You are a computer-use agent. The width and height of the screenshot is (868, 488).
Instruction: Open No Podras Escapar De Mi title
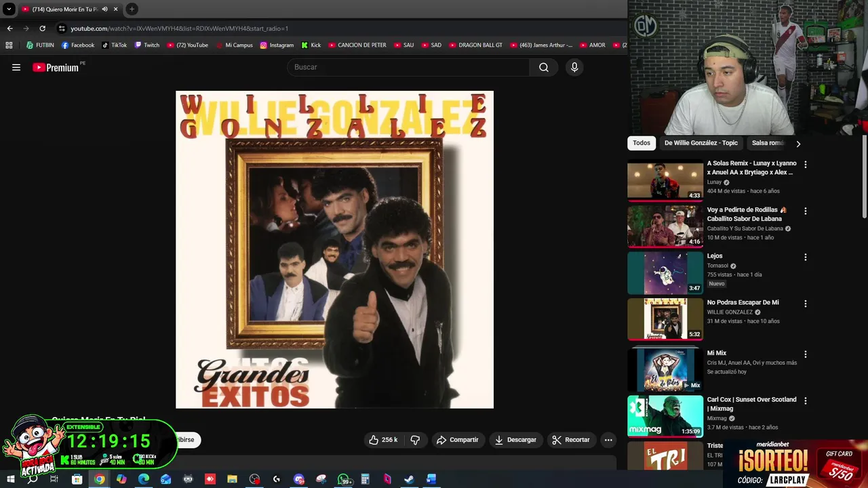coord(743,302)
